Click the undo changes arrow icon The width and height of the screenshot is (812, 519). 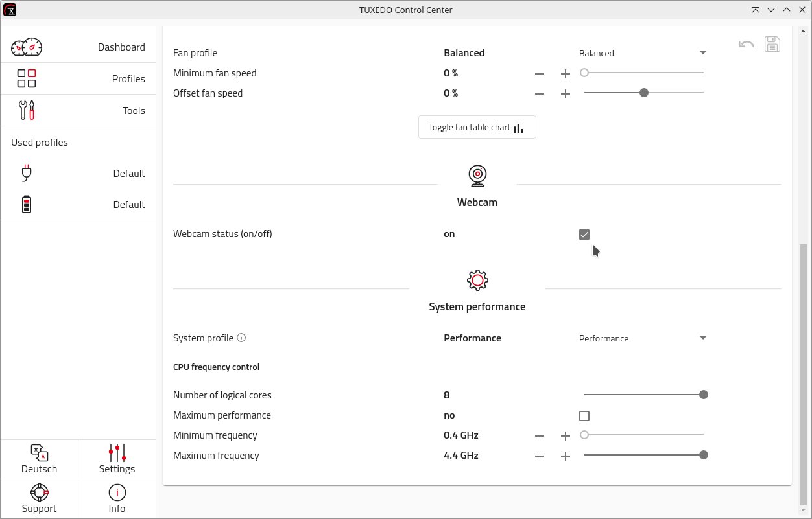(746, 44)
